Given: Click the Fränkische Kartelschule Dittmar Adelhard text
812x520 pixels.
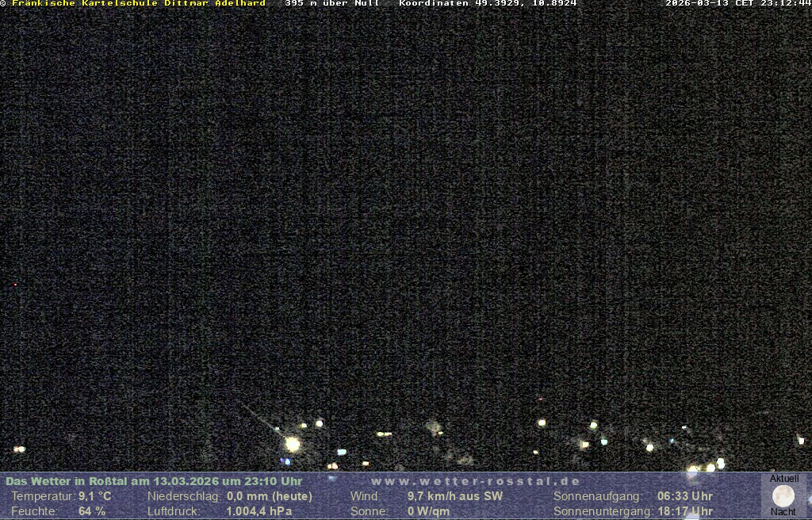Looking at the screenshot, I should (x=139, y=3).
